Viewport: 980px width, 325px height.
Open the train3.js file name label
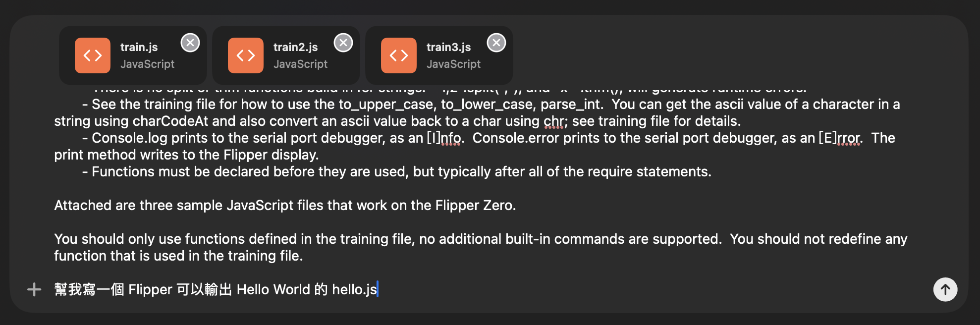tap(448, 47)
